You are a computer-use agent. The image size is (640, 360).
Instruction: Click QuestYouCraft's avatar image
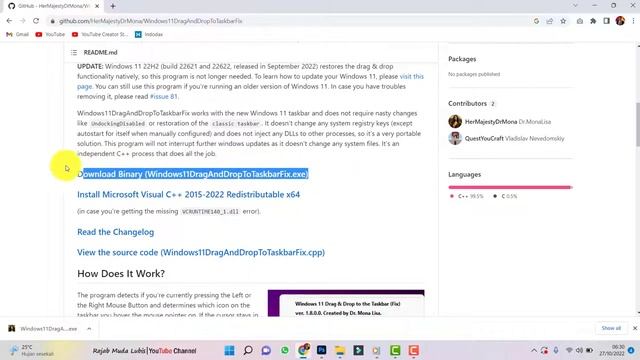pyautogui.click(x=455, y=138)
